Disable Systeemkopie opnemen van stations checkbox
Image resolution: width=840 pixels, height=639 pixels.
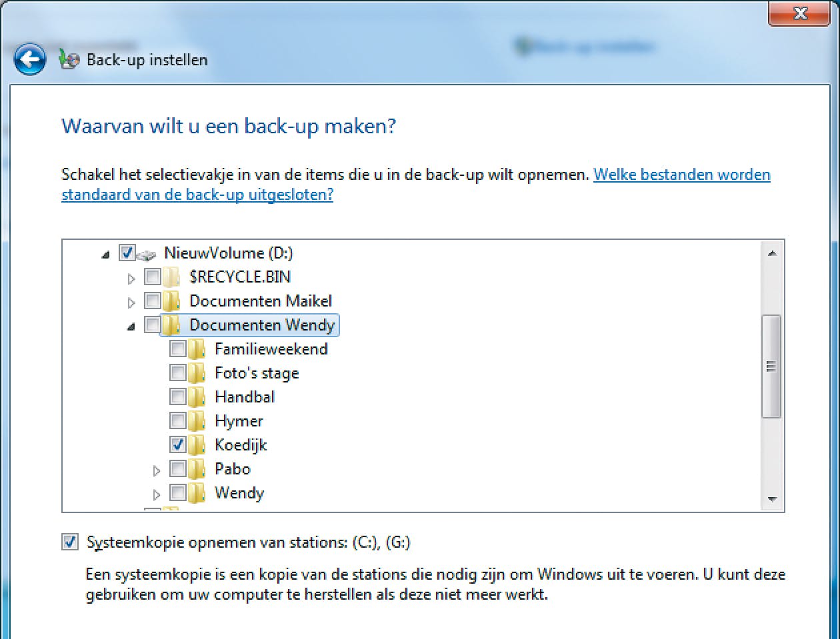tap(69, 542)
